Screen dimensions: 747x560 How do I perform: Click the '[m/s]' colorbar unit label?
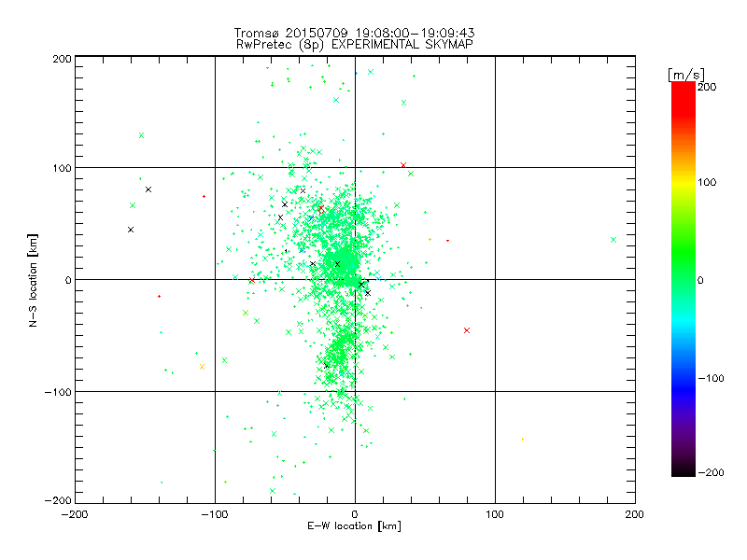pyautogui.click(x=686, y=75)
